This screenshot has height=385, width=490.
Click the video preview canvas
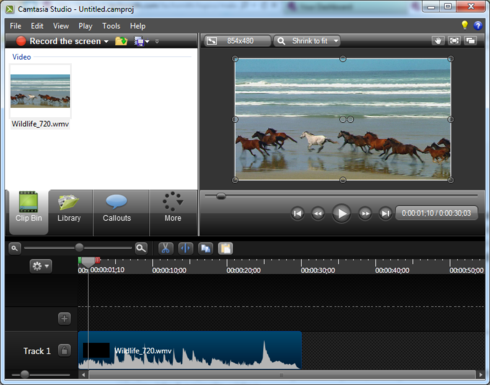coord(343,119)
